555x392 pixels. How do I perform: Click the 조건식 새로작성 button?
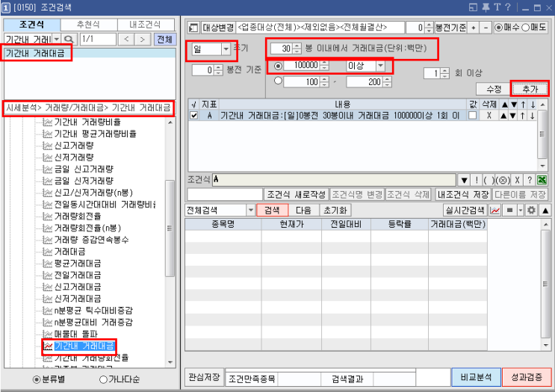[297, 195]
